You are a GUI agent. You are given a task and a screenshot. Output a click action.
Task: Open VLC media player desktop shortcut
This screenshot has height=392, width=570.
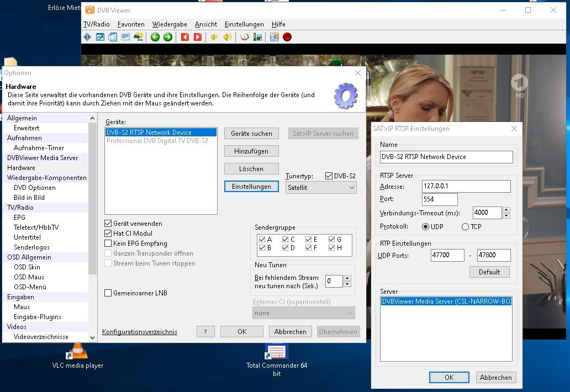click(x=78, y=351)
